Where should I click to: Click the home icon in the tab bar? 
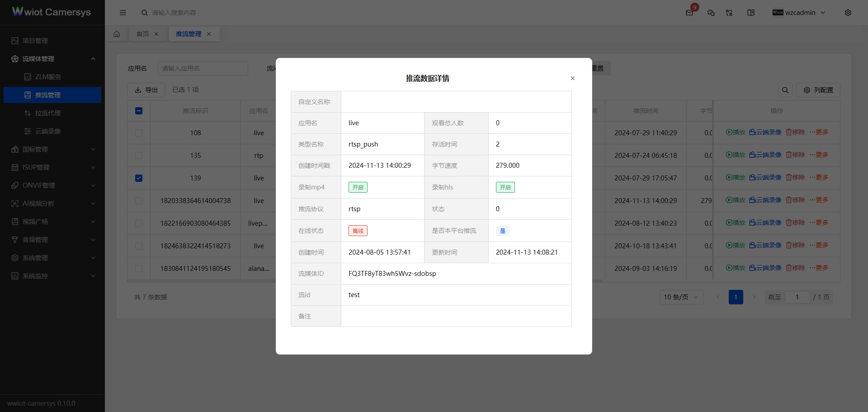[x=117, y=34]
